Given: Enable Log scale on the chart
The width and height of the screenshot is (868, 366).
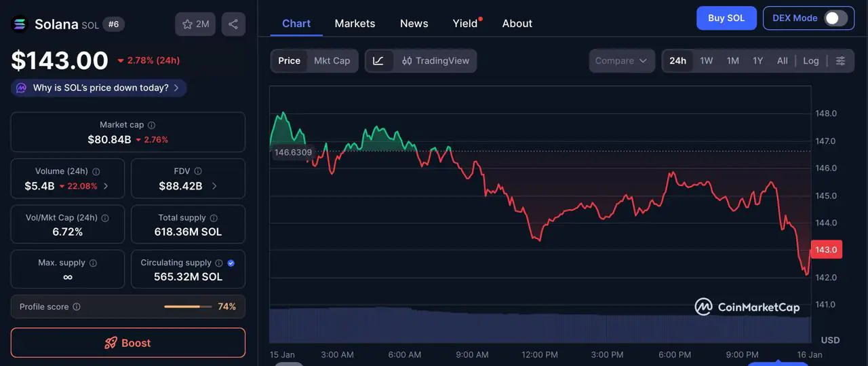Looking at the screenshot, I should 810,60.
